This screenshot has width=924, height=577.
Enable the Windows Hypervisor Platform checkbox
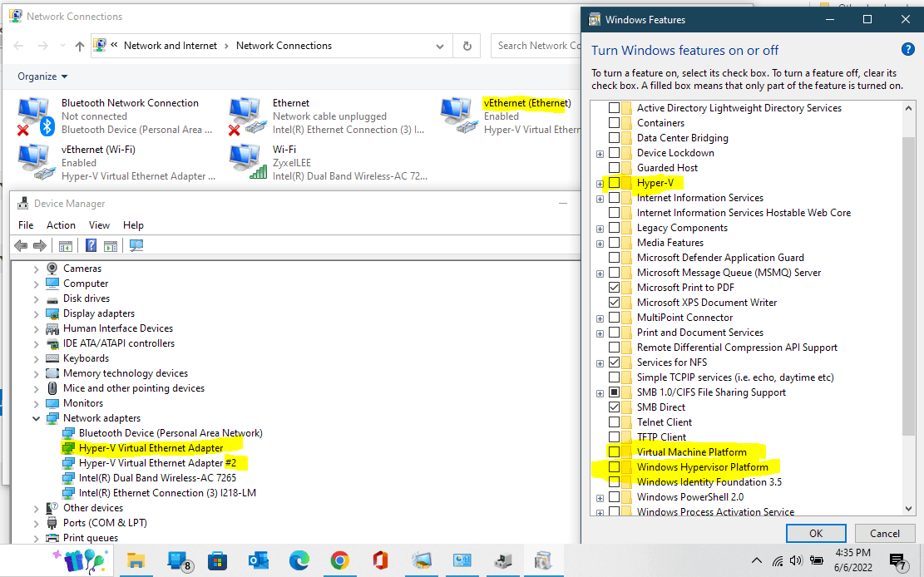click(614, 466)
